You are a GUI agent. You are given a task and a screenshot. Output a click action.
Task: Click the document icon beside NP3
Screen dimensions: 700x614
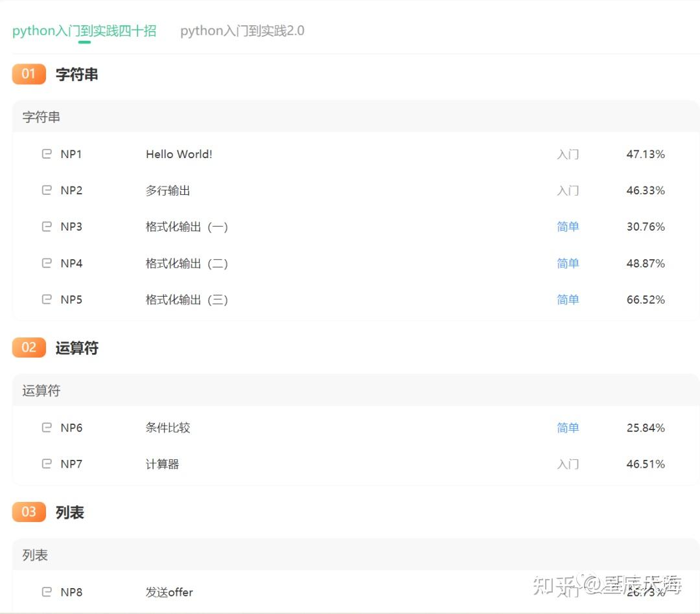tap(47, 227)
